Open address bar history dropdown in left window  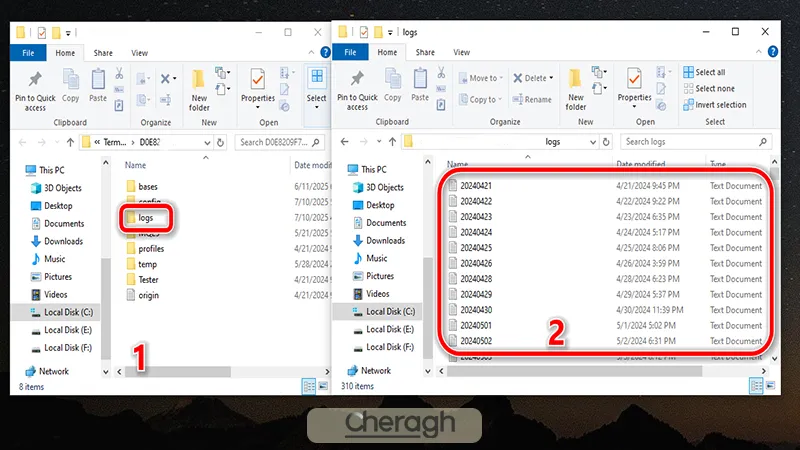(205, 142)
